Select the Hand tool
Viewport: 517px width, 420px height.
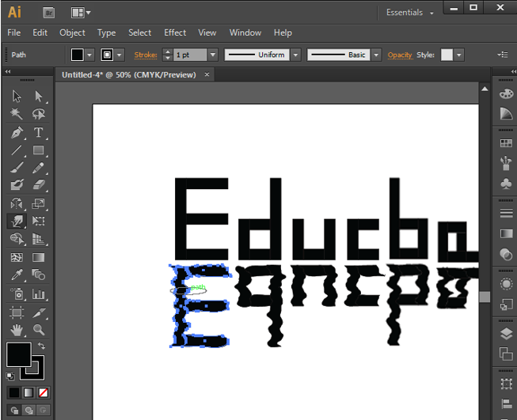[x=17, y=330]
